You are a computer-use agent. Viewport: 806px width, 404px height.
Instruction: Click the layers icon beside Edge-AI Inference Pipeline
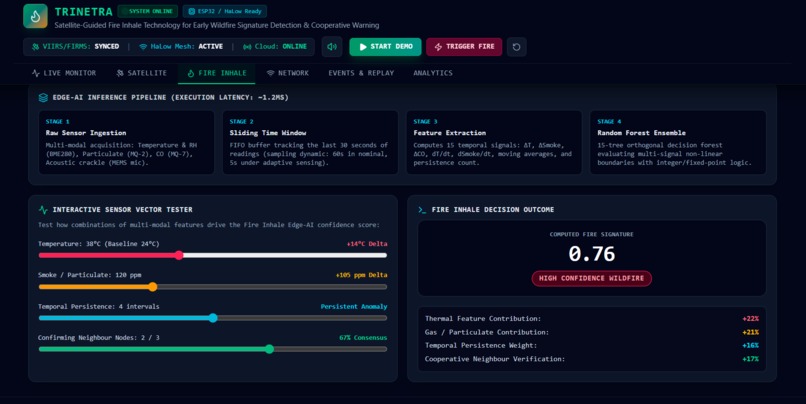pyautogui.click(x=43, y=98)
